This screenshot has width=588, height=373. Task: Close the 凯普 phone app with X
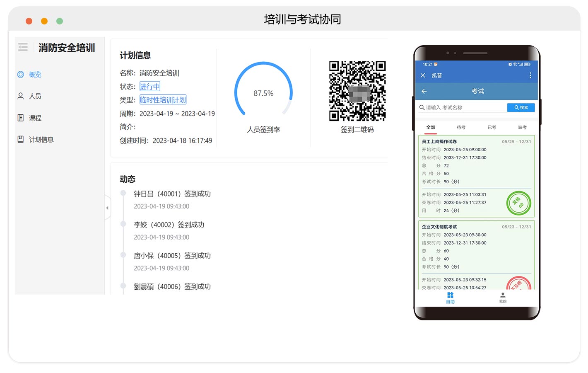coord(423,75)
